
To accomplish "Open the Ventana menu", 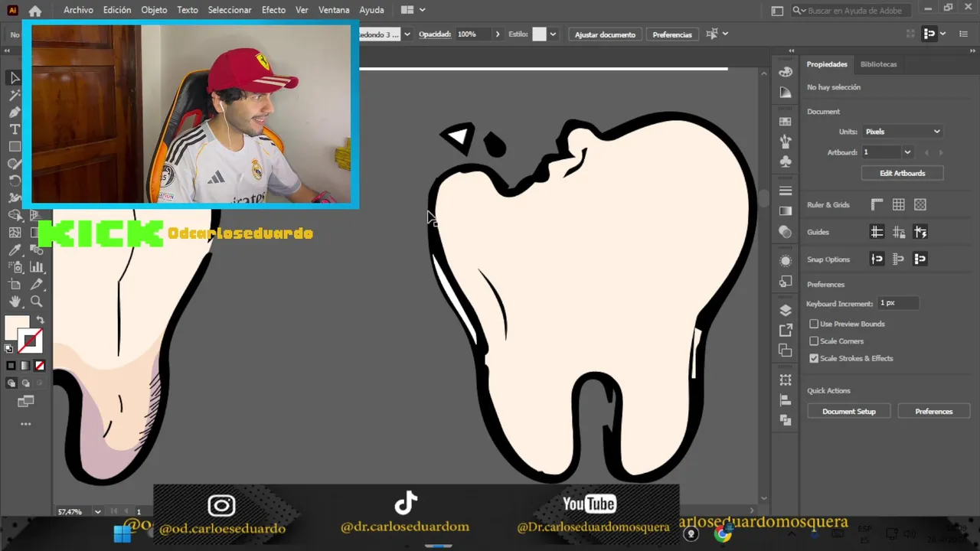I will (334, 10).
